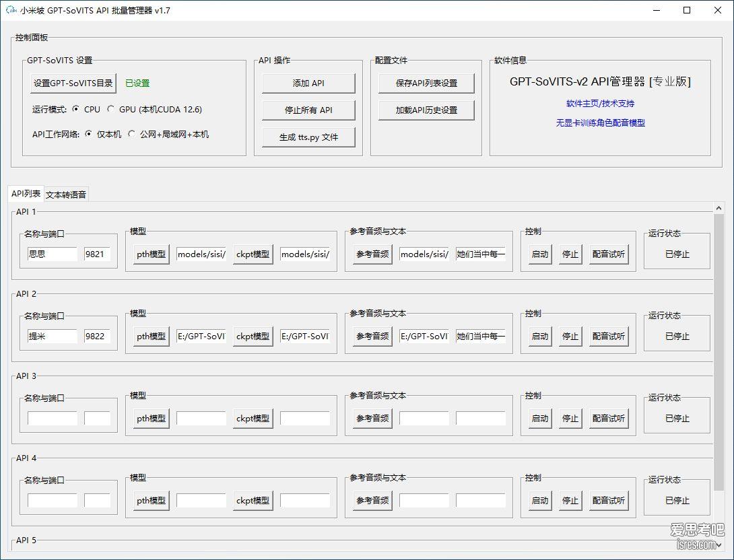Viewport: 734px width, 560px height.
Task: Click API 3 配音试听 button
Action: (609, 418)
